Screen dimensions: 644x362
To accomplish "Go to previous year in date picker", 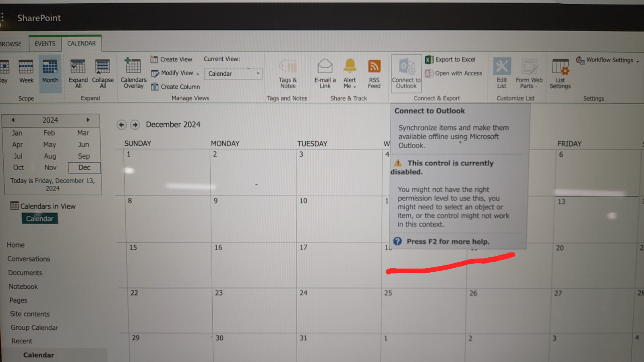I will [13, 120].
